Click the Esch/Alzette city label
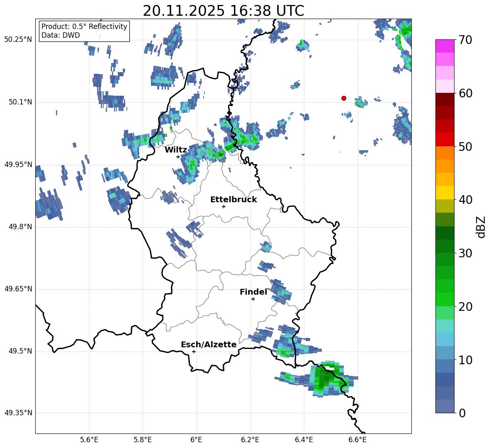 [x=208, y=344]
